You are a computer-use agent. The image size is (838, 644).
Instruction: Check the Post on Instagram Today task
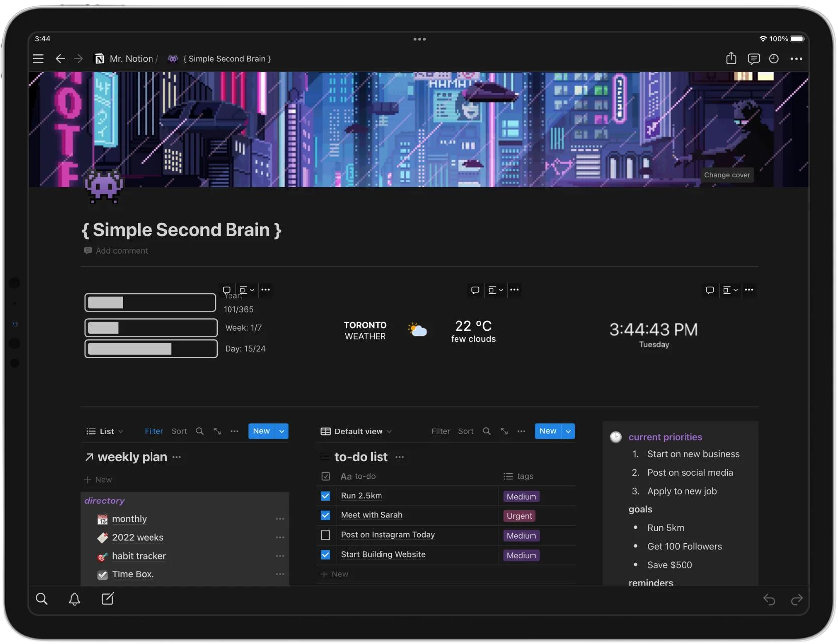click(325, 535)
